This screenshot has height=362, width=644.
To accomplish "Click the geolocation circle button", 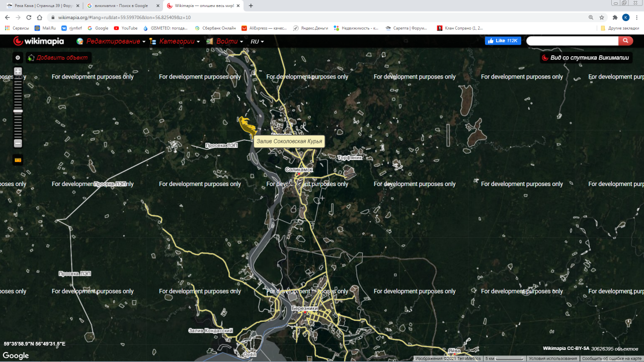I will pyautogui.click(x=18, y=58).
